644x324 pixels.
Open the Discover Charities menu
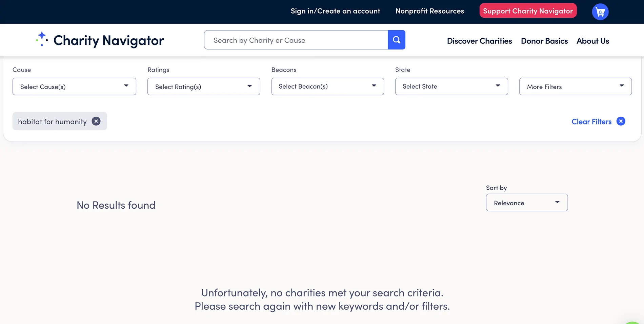(479, 41)
